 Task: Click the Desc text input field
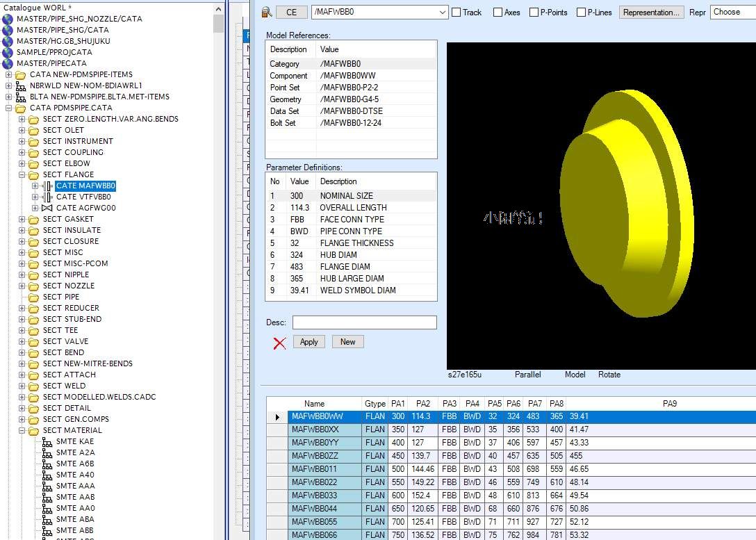point(364,322)
